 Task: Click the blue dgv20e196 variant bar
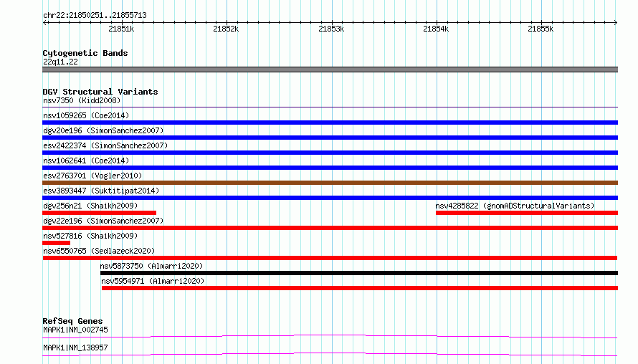(x=330, y=138)
